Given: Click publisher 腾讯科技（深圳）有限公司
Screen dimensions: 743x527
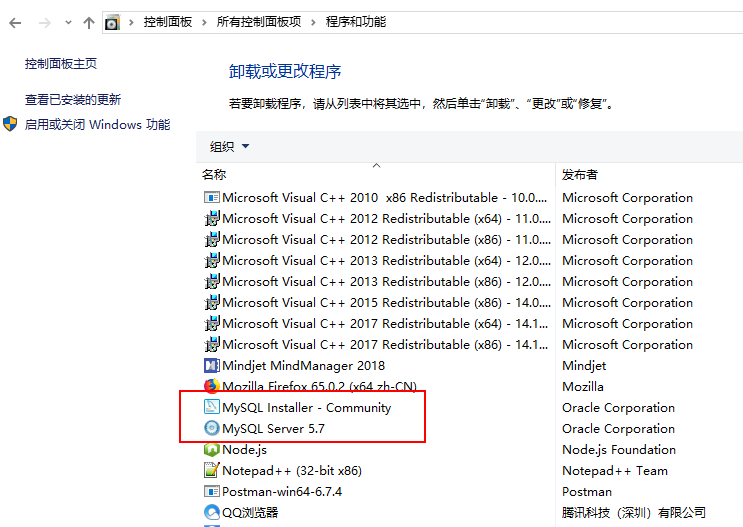Looking at the screenshot, I should coord(634,512).
